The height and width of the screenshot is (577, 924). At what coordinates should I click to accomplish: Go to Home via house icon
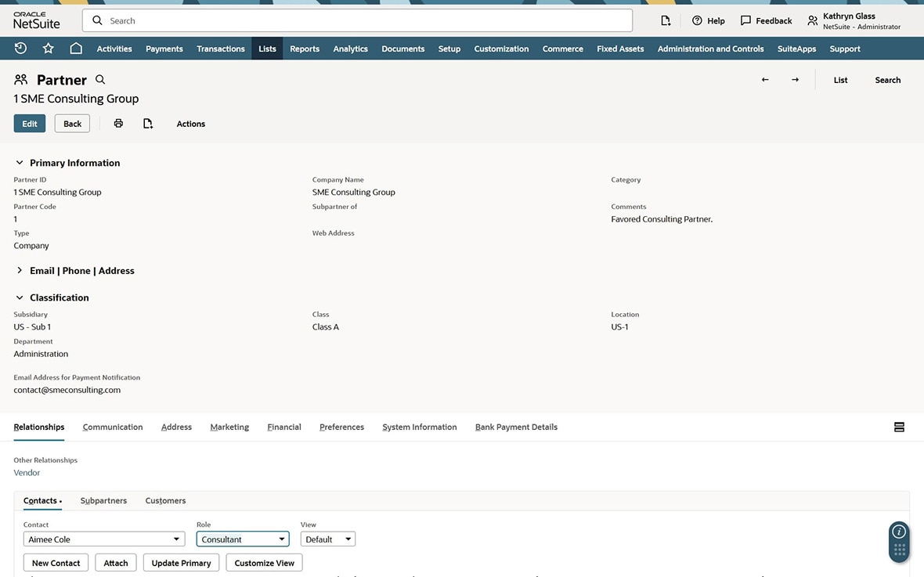(x=76, y=49)
